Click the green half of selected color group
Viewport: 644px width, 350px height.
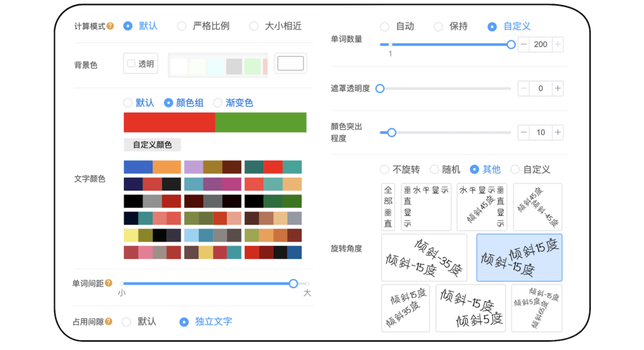pyautogui.click(x=261, y=122)
